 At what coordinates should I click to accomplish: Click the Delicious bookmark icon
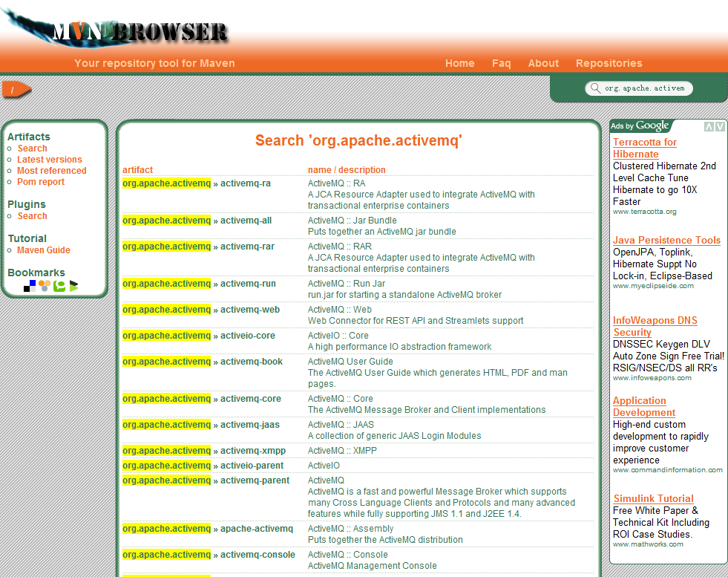[x=30, y=286]
